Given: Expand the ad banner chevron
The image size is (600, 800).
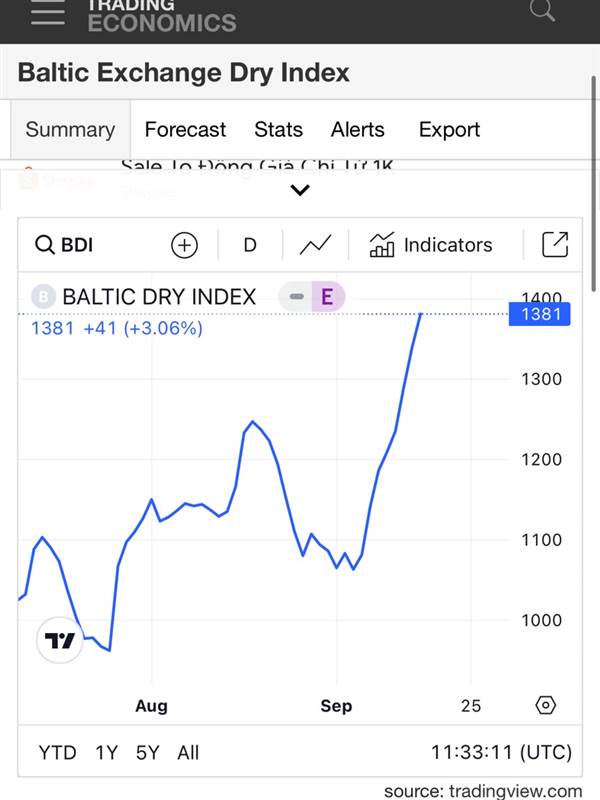Looking at the screenshot, I should [300, 190].
